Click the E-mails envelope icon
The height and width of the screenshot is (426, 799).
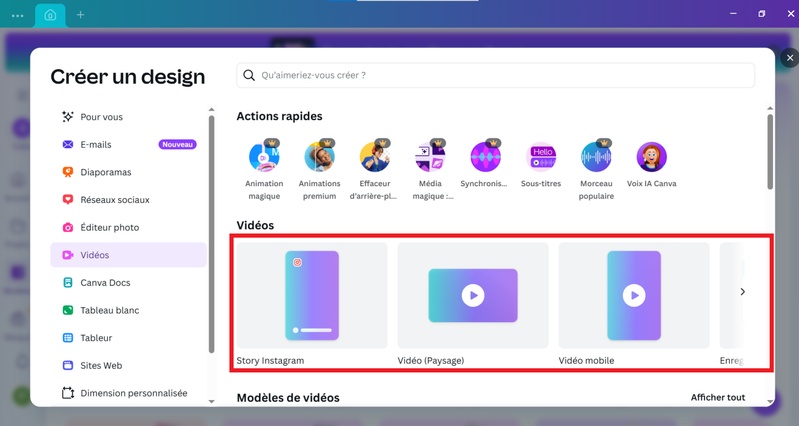(67, 145)
